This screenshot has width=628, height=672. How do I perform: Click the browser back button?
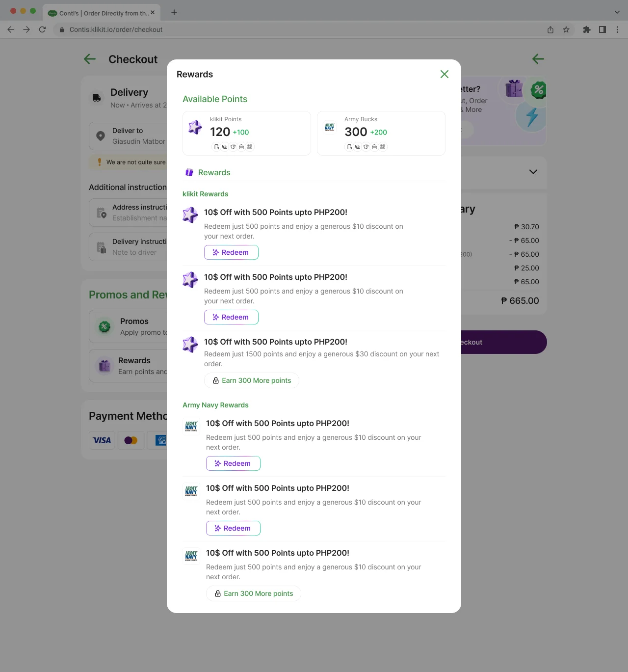[x=11, y=29]
